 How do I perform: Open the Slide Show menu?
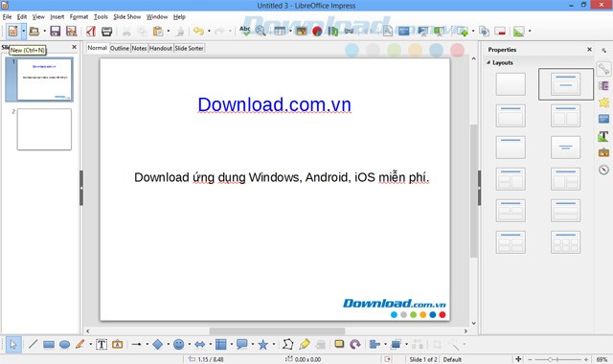127,17
